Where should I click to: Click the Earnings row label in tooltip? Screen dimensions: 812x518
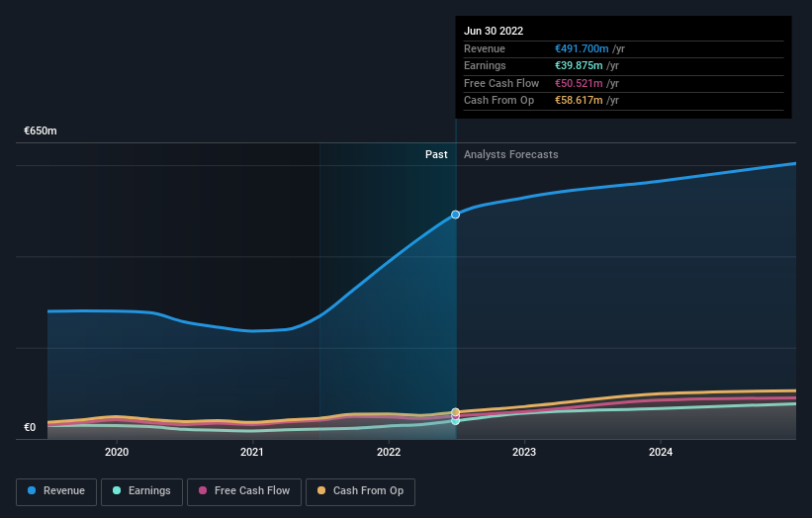point(485,65)
